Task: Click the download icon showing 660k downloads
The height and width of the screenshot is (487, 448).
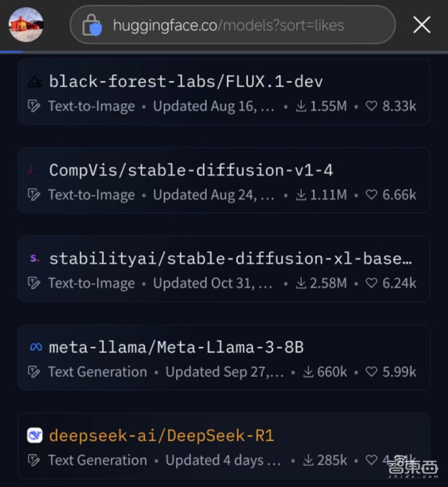Action: tap(309, 372)
